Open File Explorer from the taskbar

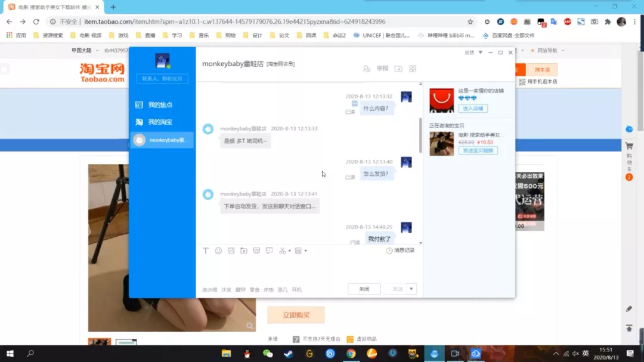227,354
